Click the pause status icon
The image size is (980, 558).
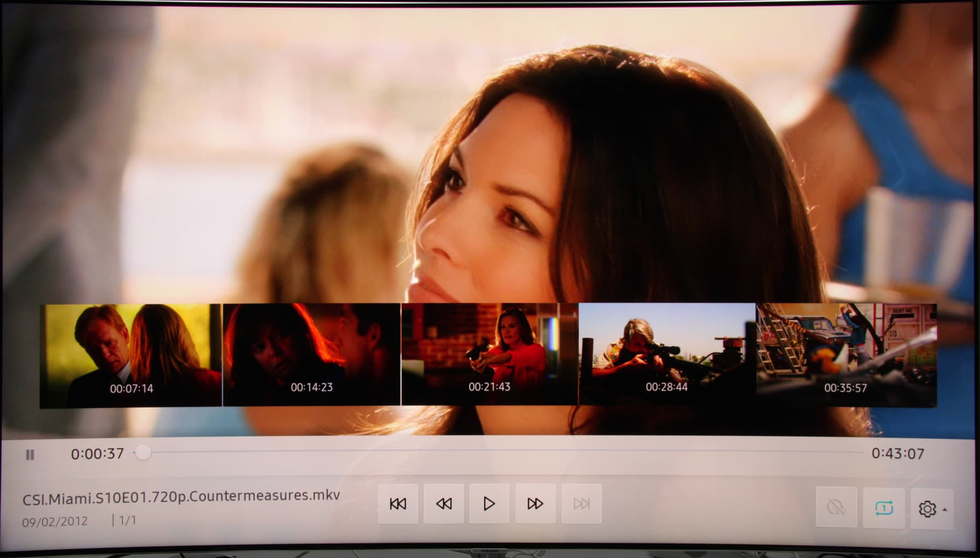click(x=30, y=455)
